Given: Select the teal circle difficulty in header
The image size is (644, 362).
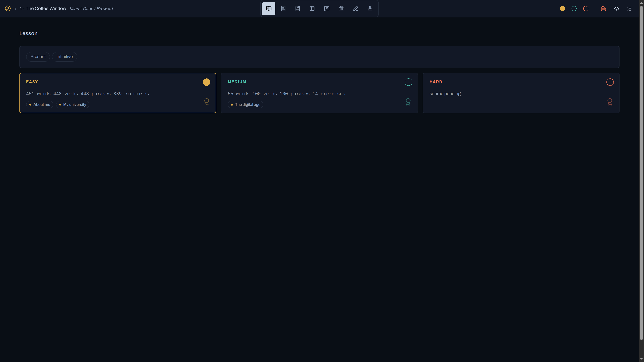Looking at the screenshot, I should [x=574, y=9].
